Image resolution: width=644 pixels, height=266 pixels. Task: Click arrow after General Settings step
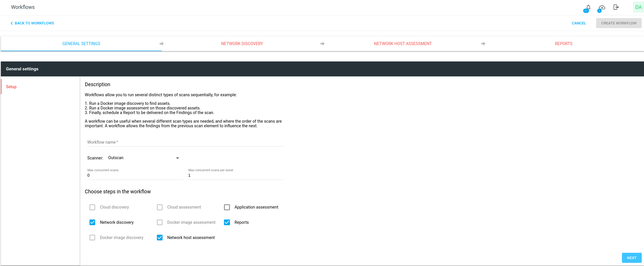coord(162,44)
